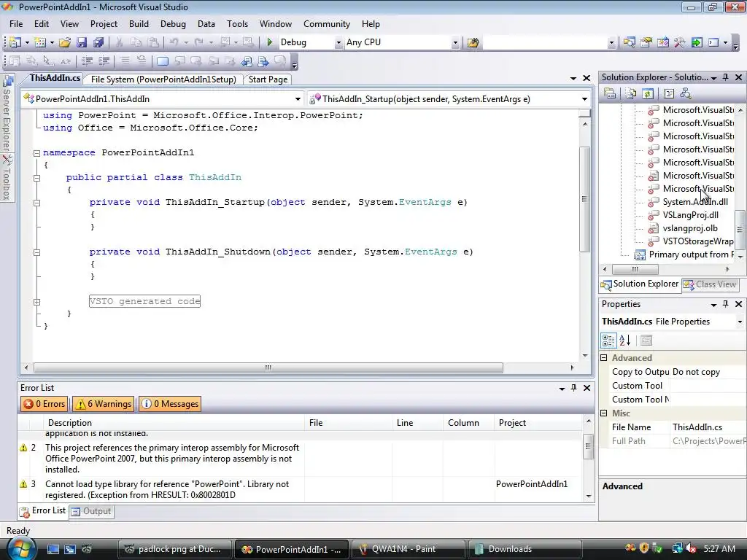Open the Properties Window toolbar icon
The height and width of the screenshot is (560, 747).
646,42
